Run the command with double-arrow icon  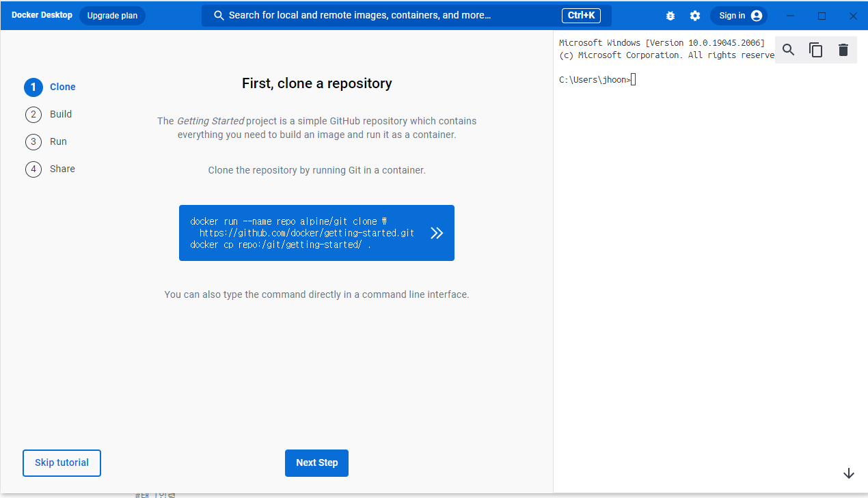[437, 233]
